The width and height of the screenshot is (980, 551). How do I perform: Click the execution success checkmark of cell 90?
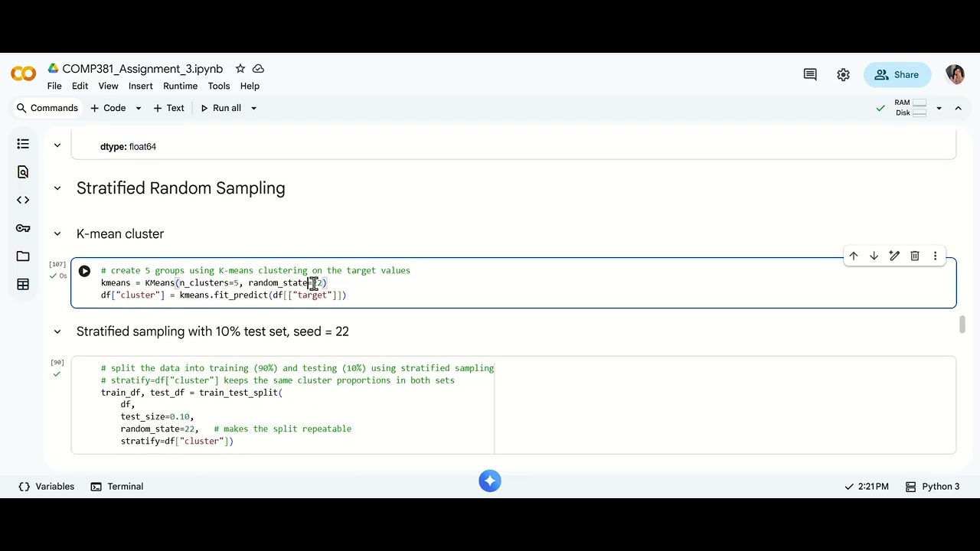tap(57, 374)
